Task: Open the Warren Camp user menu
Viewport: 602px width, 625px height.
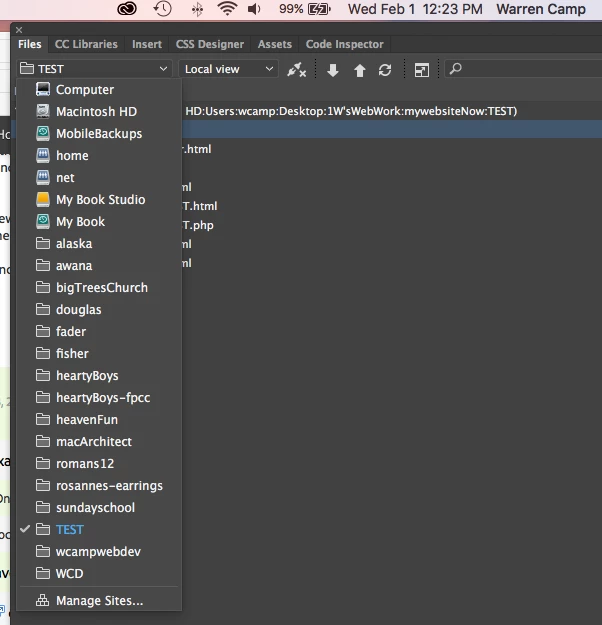Action: click(x=541, y=9)
